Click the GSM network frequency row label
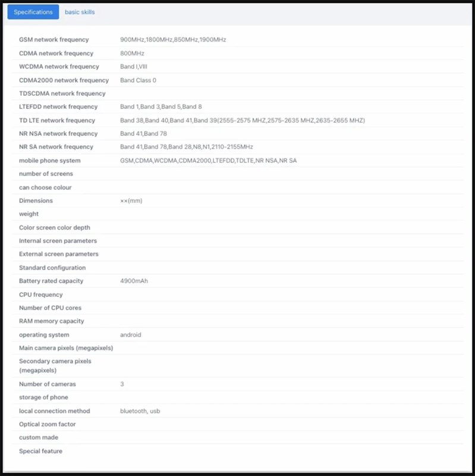The width and height of the screenshot is (475, 476). point(54,40)
